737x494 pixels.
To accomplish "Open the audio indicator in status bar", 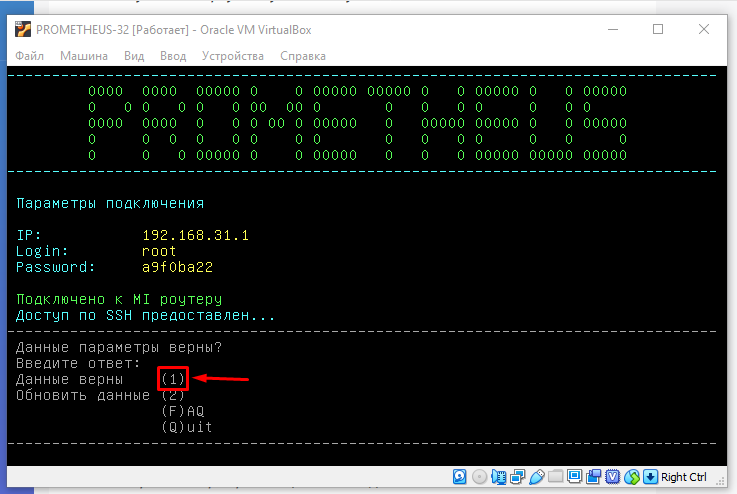I will point(499,476).
